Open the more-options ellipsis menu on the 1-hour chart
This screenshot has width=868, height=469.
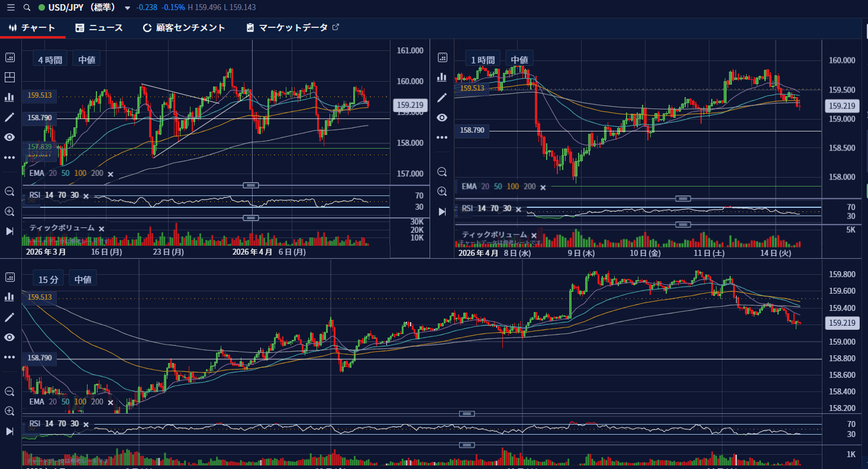point(441,137)
